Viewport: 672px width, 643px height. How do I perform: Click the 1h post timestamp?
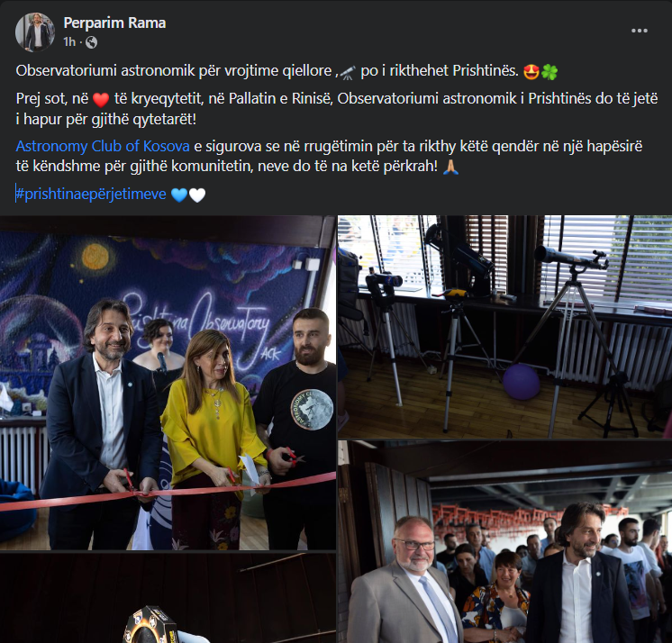coord(69,42)
